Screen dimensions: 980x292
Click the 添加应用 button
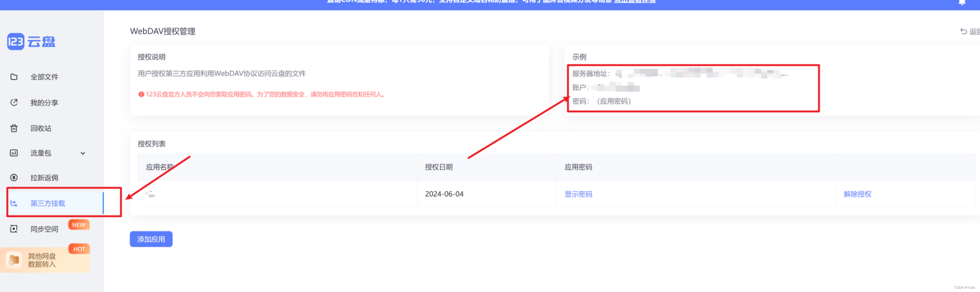pyautogui.click(x=151, y=239)
